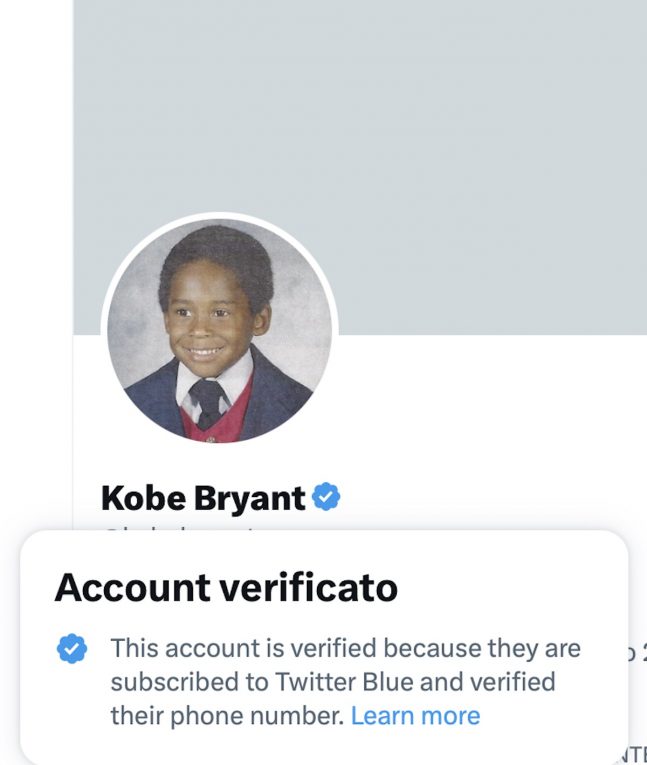Click the verified checkmark icon inside the popup
The width and height of the screenshot is (647, 765).
tap(71, 650)
